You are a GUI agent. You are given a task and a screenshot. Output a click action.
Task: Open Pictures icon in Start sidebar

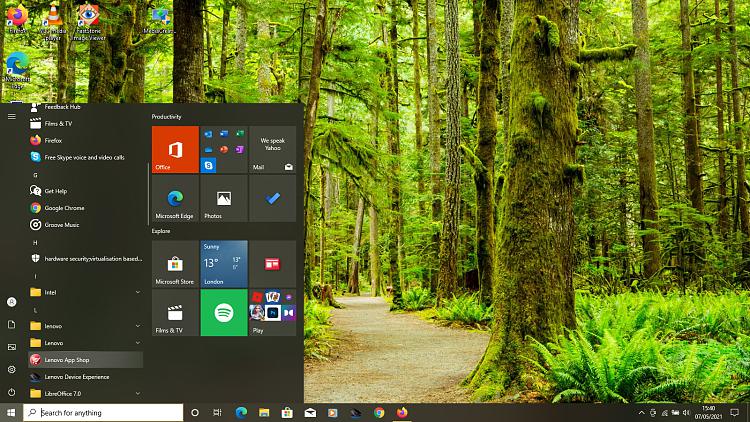[x=11, y=347]
